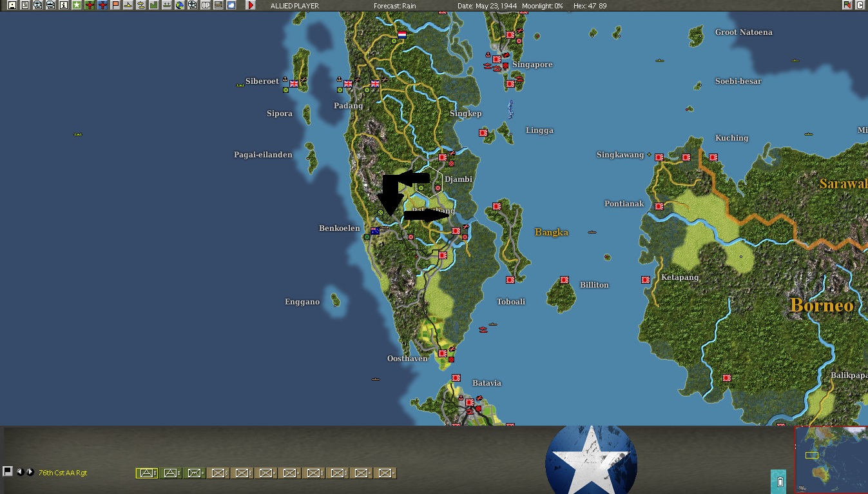
Task: Select the Japanese unit on Billiton island
Action: 564,280
